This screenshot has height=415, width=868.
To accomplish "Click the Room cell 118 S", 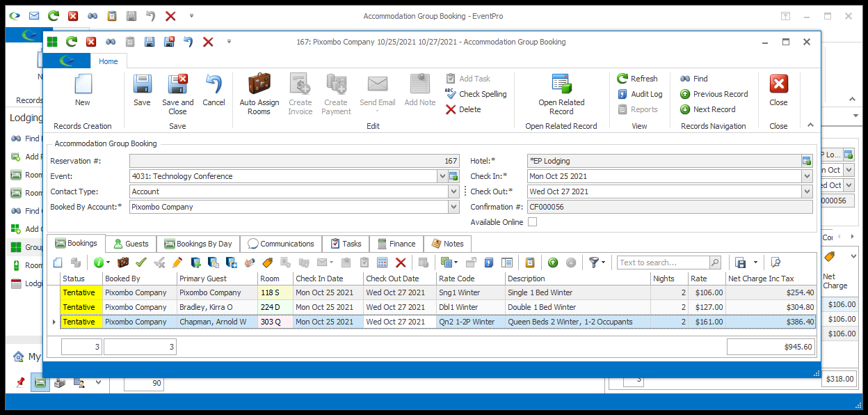I will click(x=275, y=292).
